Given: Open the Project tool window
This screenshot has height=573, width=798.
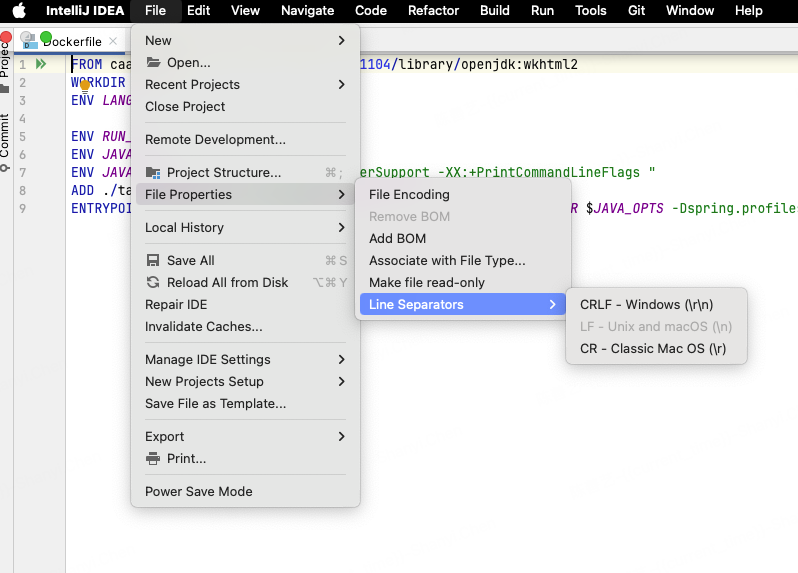Looking at the screenshot, I should pos(5,66).
